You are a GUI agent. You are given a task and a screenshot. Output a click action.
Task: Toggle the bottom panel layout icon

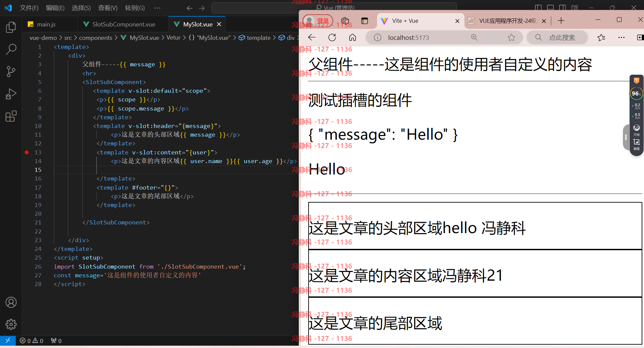point(550,8)
